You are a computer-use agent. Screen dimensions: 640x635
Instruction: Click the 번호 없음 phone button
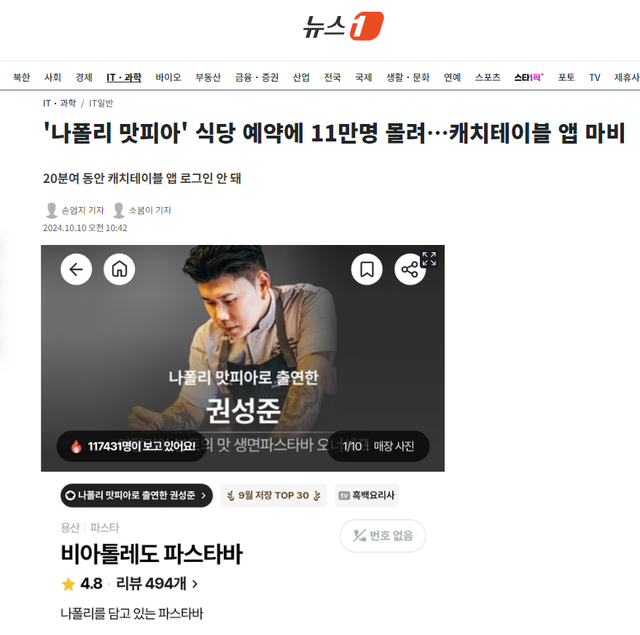pos(382,535)
